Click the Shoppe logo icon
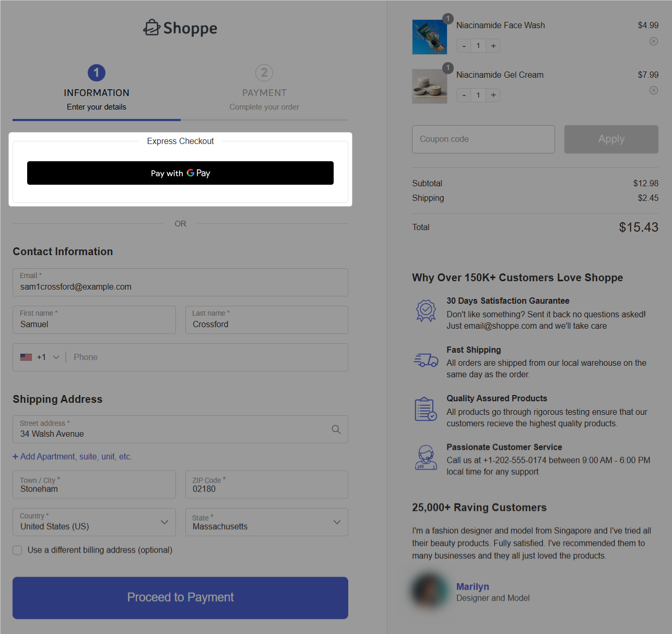The width and height of the screenshot is (672, 634). (152, 28)
